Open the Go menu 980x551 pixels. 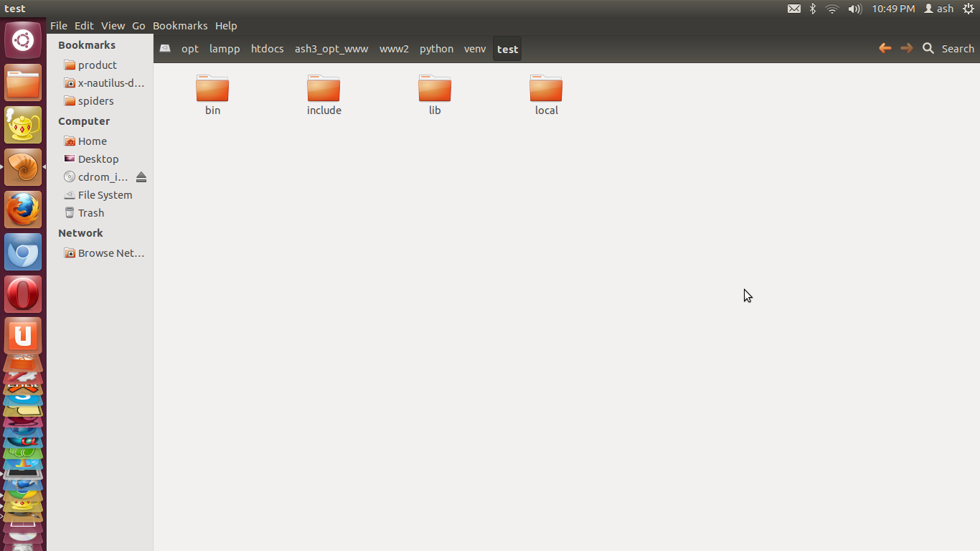click(138, 26)
